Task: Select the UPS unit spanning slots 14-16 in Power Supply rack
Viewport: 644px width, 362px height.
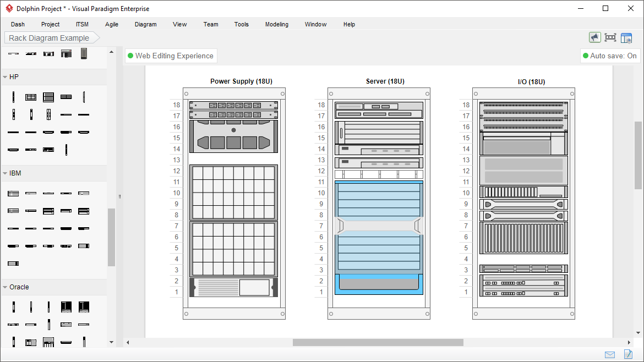Action: point(233,136)
